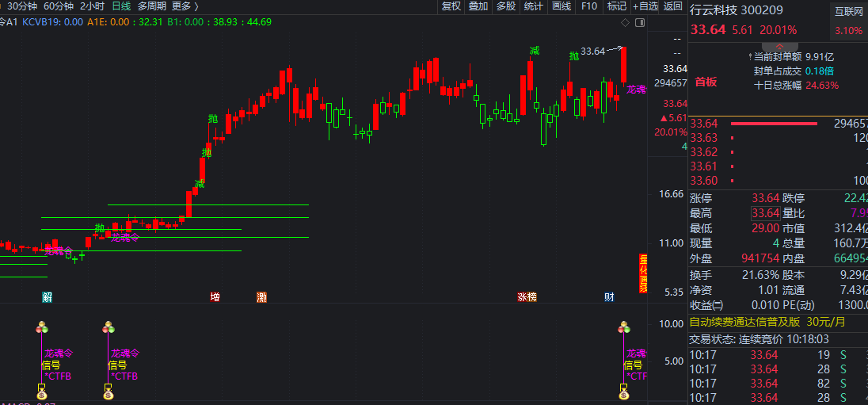The width and height of the screenshot is (868, 405).
Task: Click the 十日总涨幅 24.63% value
Action: (795, 86)
